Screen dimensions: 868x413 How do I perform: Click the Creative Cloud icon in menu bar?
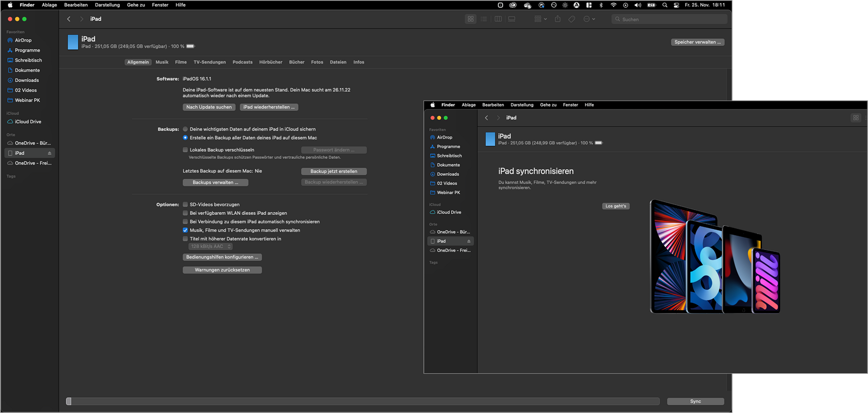(x=513, y=5)
